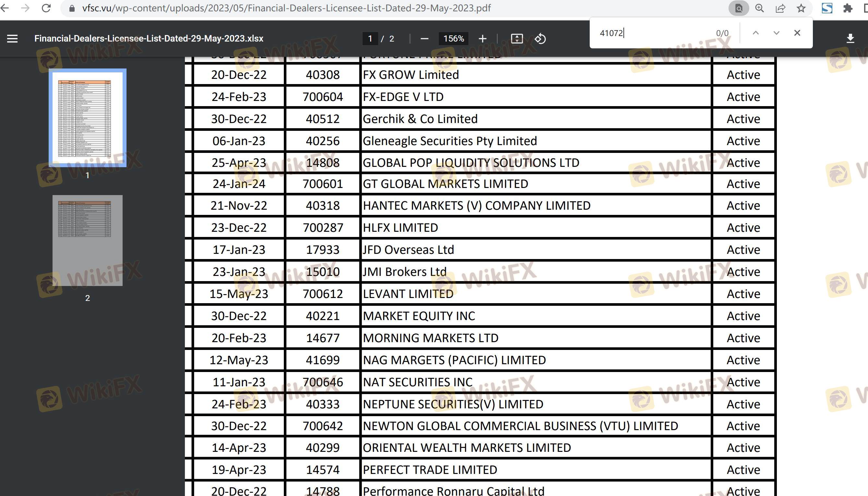Open browser zoom magnifier icon
Screen dimensions: 868x496
(759, 8)
